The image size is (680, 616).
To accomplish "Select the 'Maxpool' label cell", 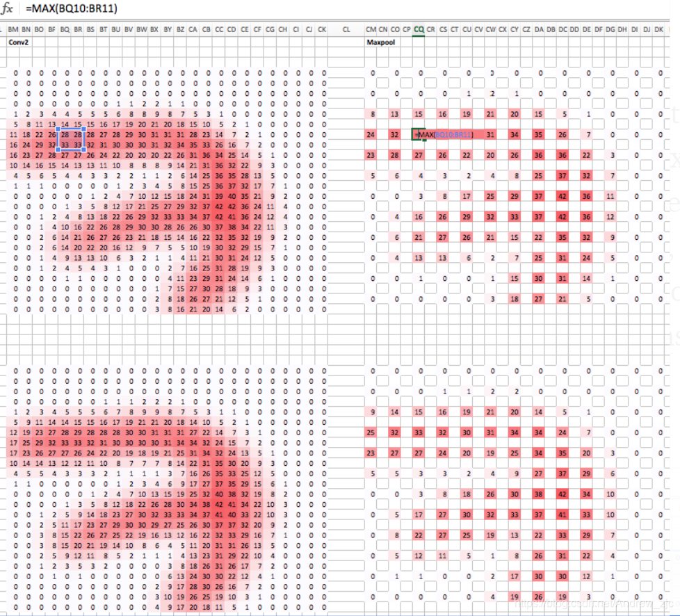I will pyautogui.click(x=381, y=42).
